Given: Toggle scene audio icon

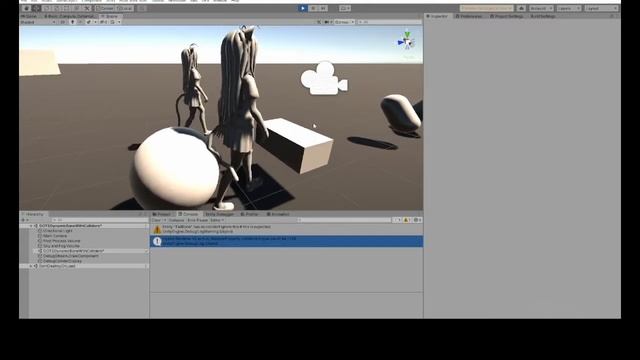Looking at the screenshot, I should click(x=80, y=22).
